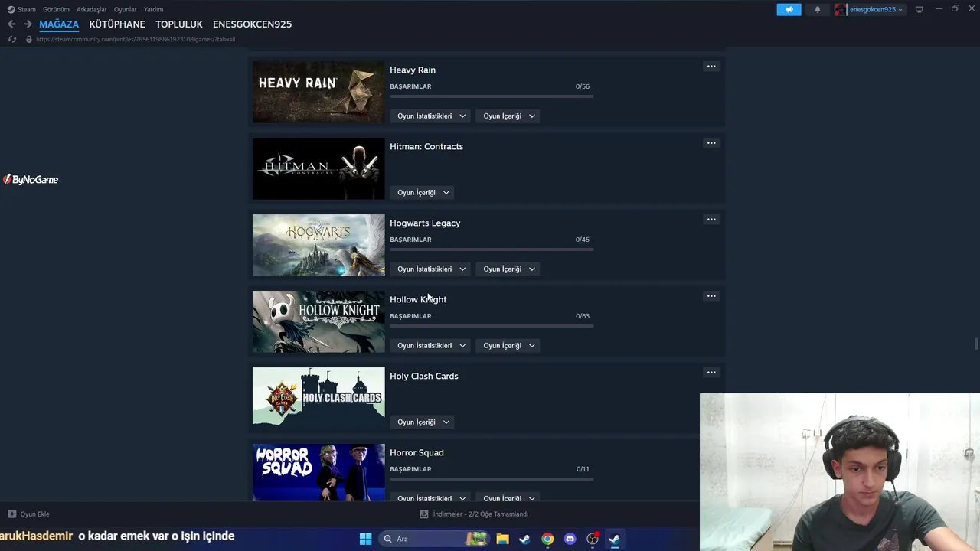Open the Hitman: Contracts title link

(x=426, y=146)
